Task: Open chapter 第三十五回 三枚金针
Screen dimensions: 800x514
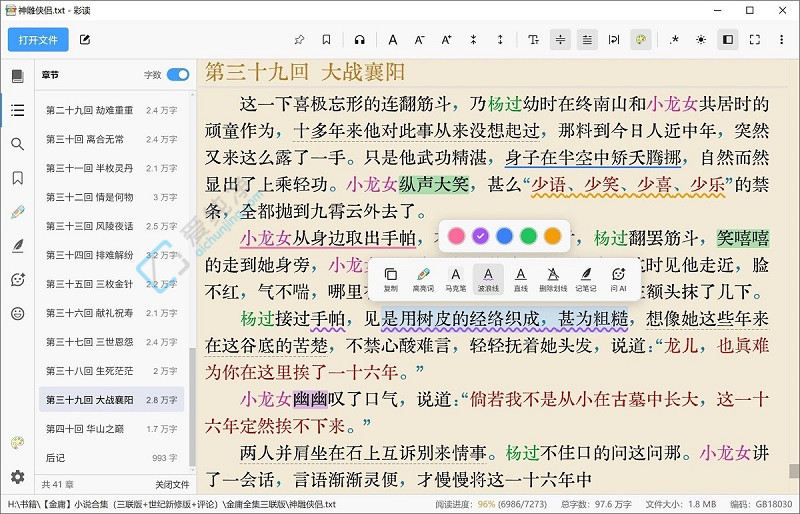Action: pos(111,284)
